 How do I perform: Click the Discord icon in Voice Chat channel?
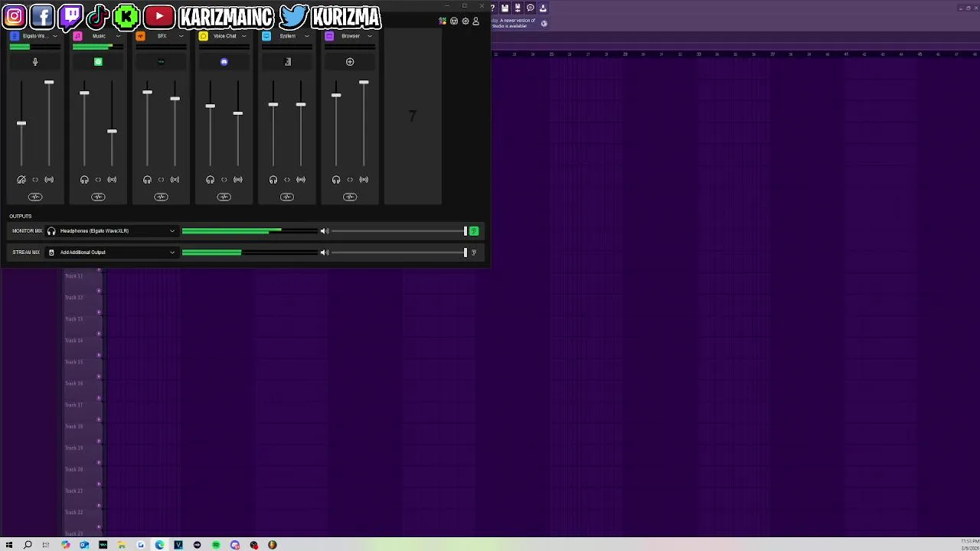224,62
